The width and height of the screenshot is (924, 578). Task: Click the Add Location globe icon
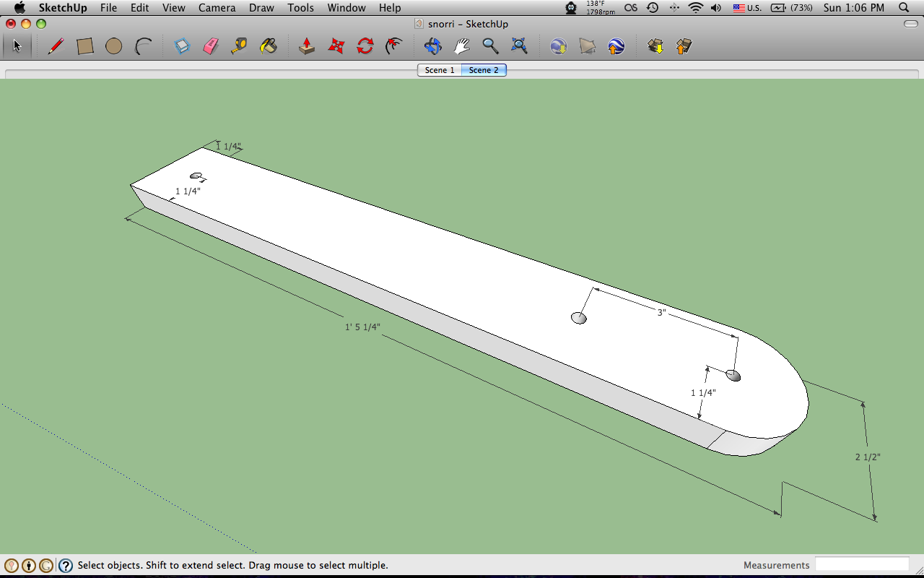point(558,46)
